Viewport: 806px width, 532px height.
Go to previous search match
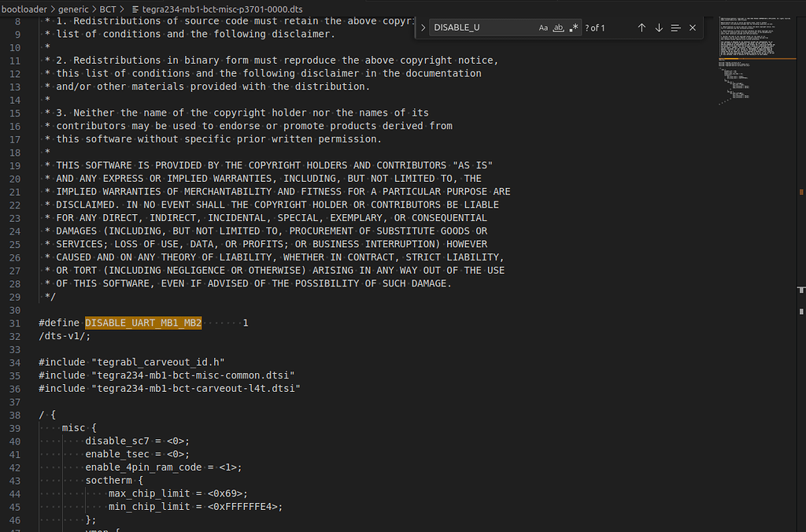pos(642,28)
